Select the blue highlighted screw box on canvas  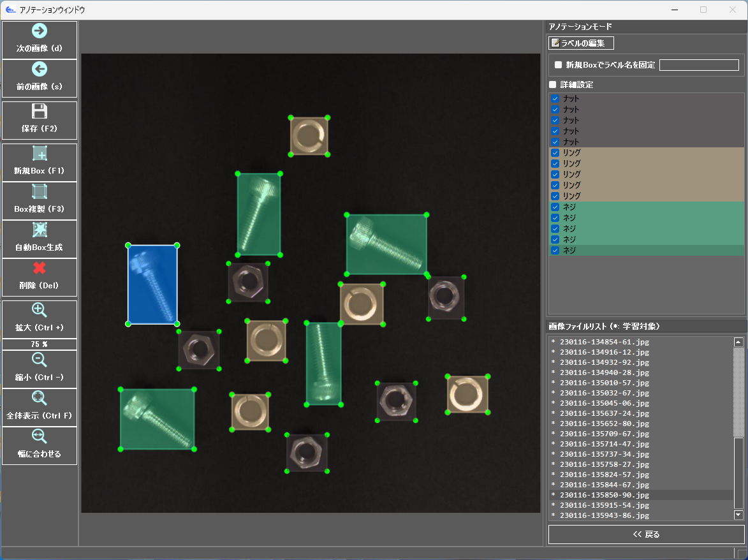click(x=152, y=284)
